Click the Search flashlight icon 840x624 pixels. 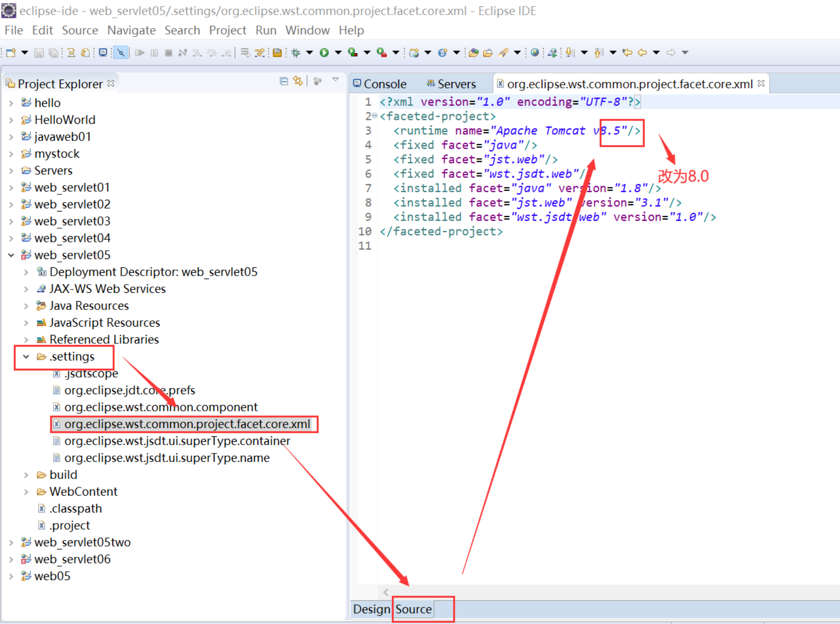(x=503, y=53)
